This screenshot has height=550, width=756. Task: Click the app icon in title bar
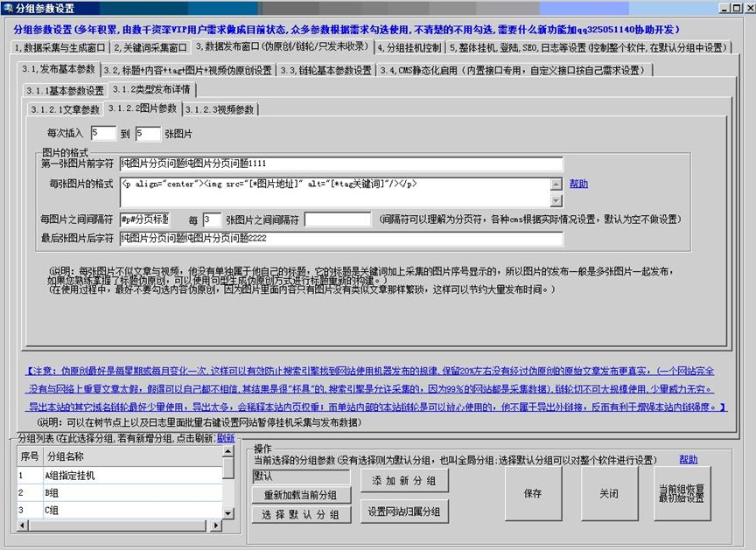pyautogui.click(x=7, y=8)
